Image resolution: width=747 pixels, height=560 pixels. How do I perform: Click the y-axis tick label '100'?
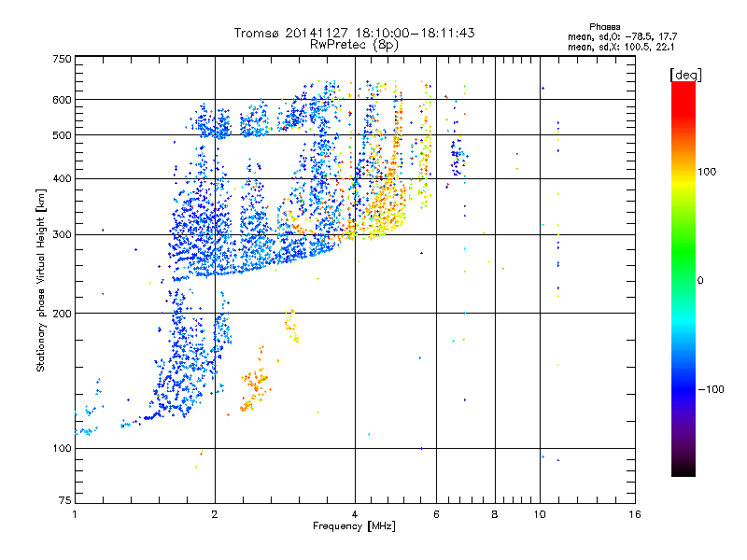[x=62, y=448]
